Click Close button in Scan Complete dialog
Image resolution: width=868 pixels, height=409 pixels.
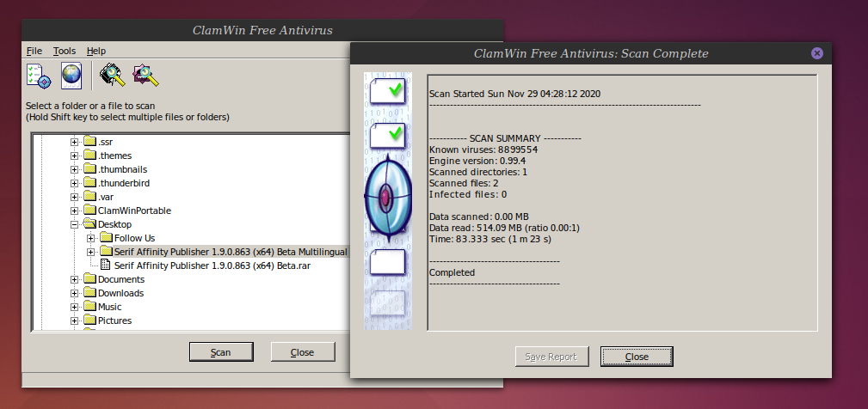pos(637,357)
